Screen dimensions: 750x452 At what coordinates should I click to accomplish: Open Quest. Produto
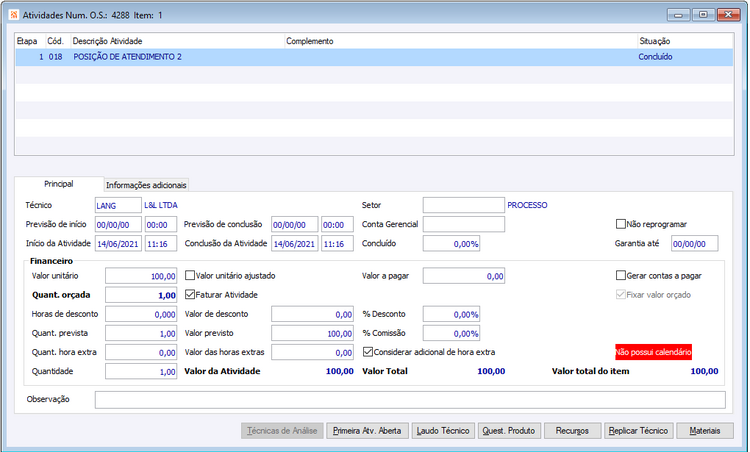(509, 431)
